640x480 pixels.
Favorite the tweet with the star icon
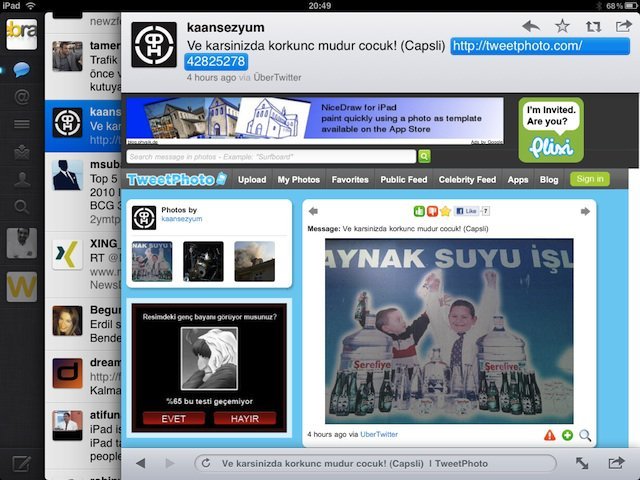562,26
